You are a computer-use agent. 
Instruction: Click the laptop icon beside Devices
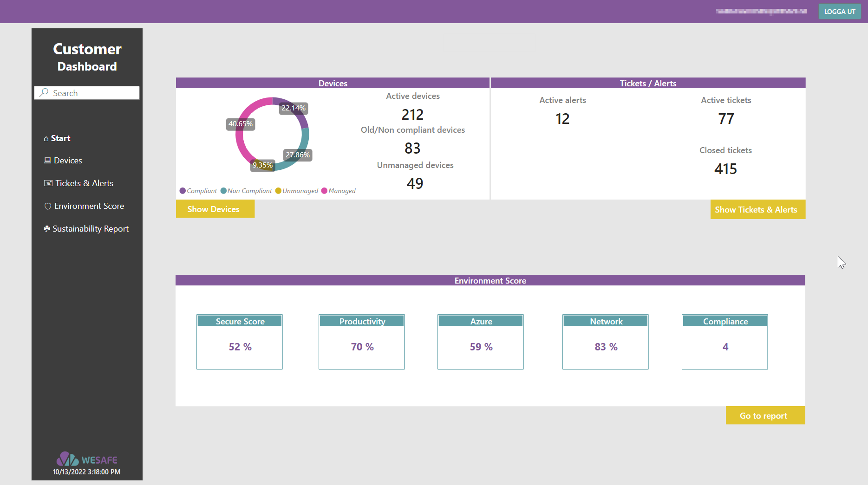coord(47,161)
